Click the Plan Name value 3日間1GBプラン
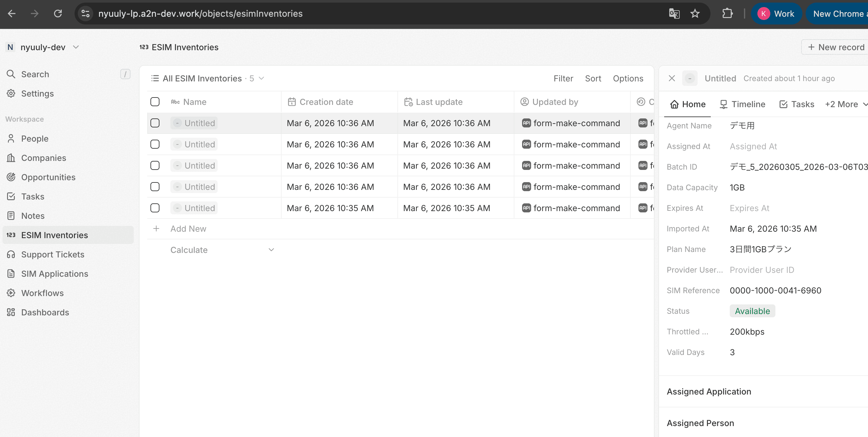The image size is (868, 437). pyautogui.click(x=760, y=249)
